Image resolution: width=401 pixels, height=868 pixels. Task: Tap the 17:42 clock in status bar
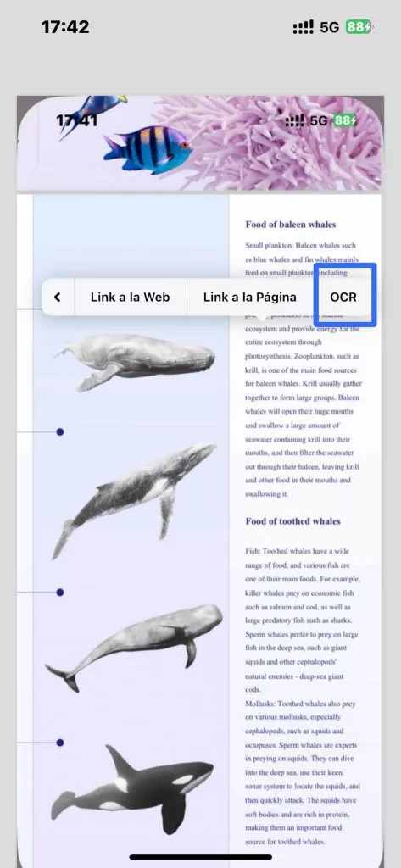pos(64,26)
